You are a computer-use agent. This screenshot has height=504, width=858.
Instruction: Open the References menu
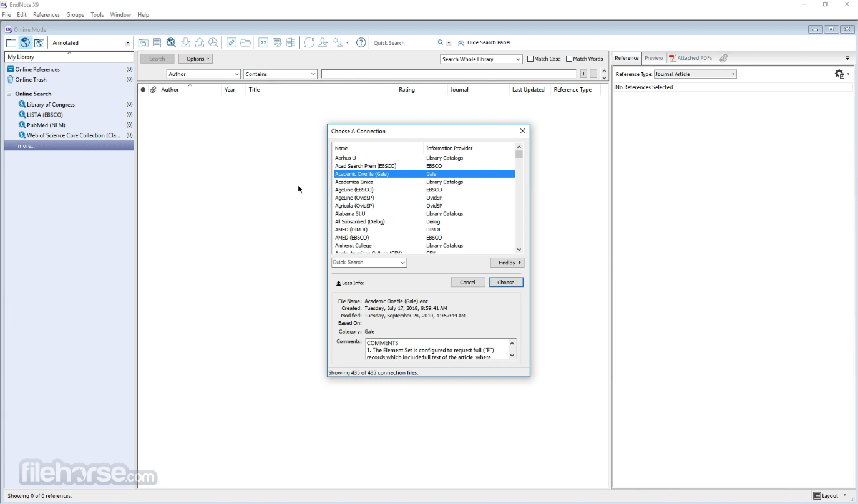[46, 15]
